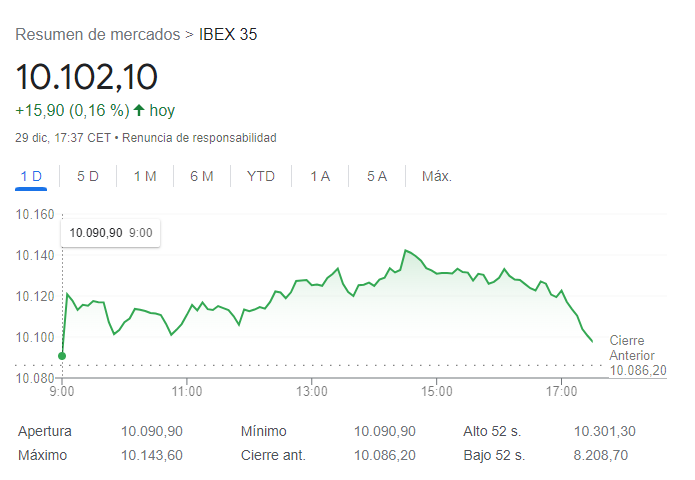The height and width of the screenshot is (480, 695).
Task: Click the 9:00 x-axis label
Action: (x=62, y=391)
